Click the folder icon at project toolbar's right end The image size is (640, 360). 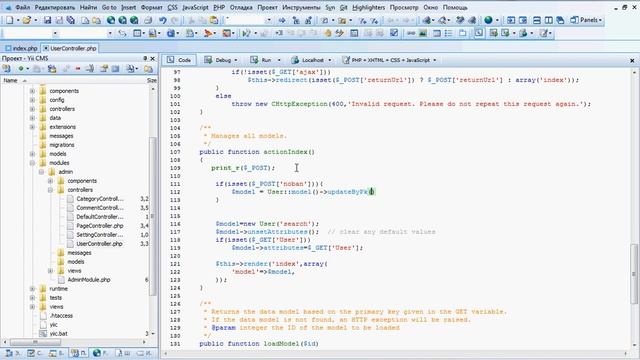148,69
